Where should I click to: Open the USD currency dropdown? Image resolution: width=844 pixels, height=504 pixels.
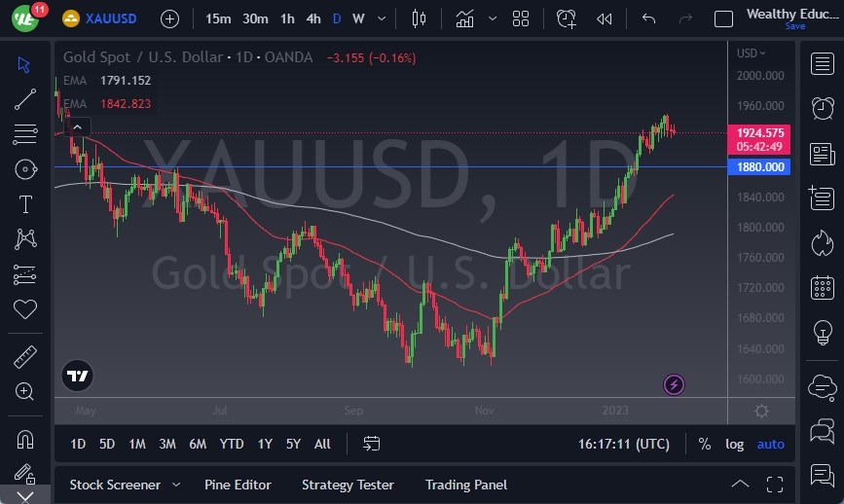click(751, 54)
